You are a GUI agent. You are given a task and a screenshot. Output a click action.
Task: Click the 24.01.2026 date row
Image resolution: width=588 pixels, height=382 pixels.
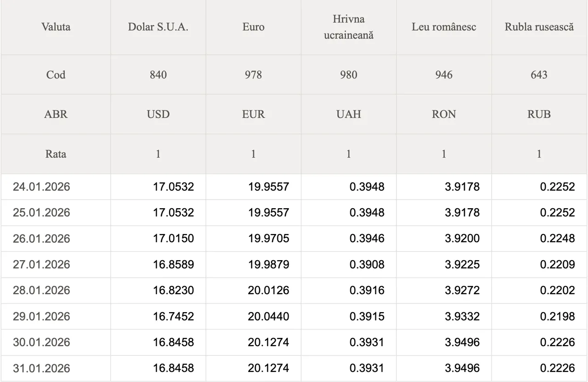coord(41,187)
